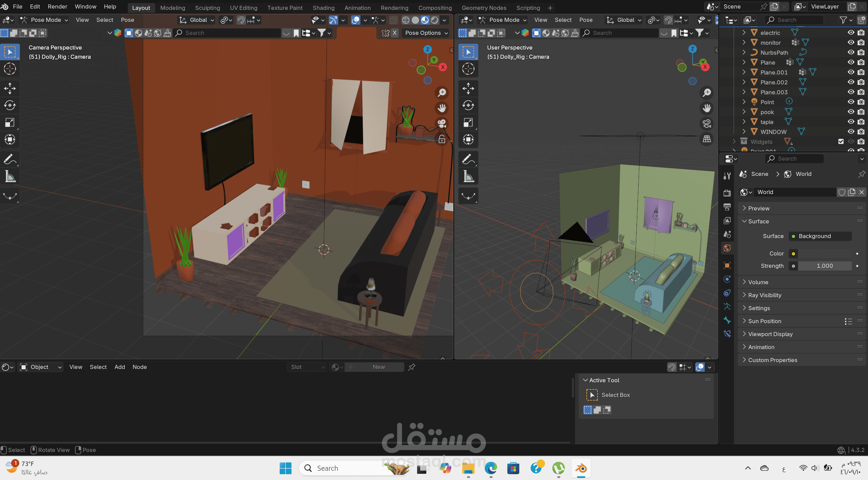Toggle camera view icon in left viewport
This screenshot has width=868, height=480.
coord(442,123)
